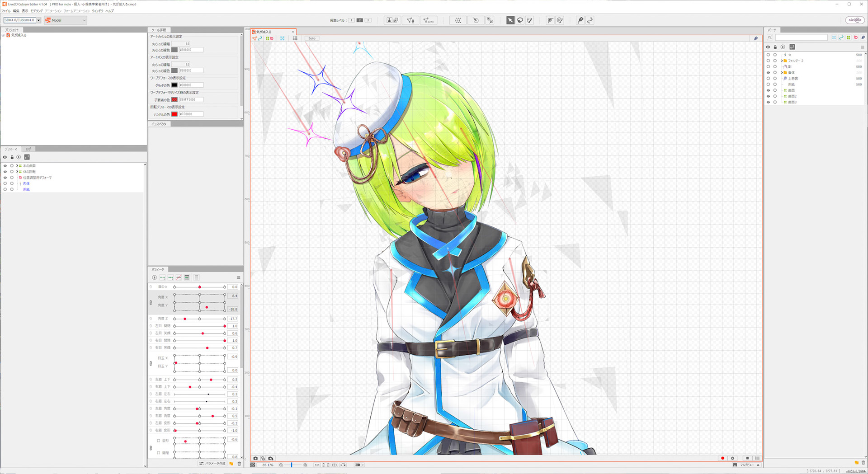Expand the project tree node 気が滅入る
Image resolution: width=868 pixels, height=474 pixels.
pos(3,35)
